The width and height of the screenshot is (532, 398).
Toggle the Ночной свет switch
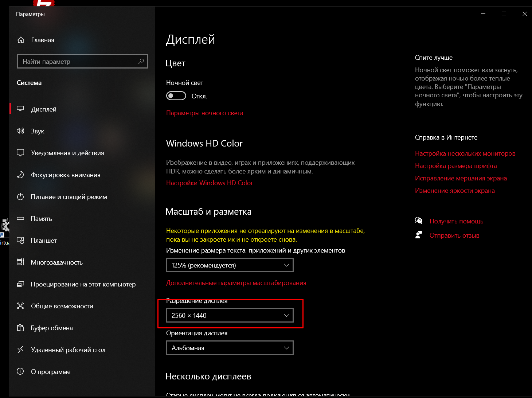pyautogui.click(x=176, y=96)
